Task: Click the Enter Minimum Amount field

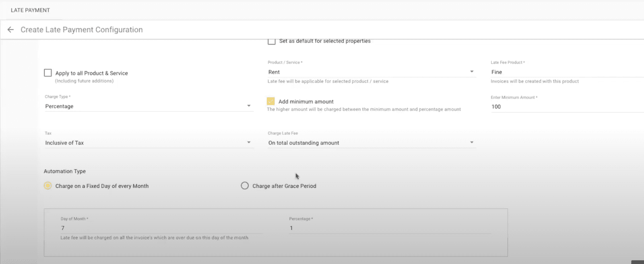Action: click(563, 107)
